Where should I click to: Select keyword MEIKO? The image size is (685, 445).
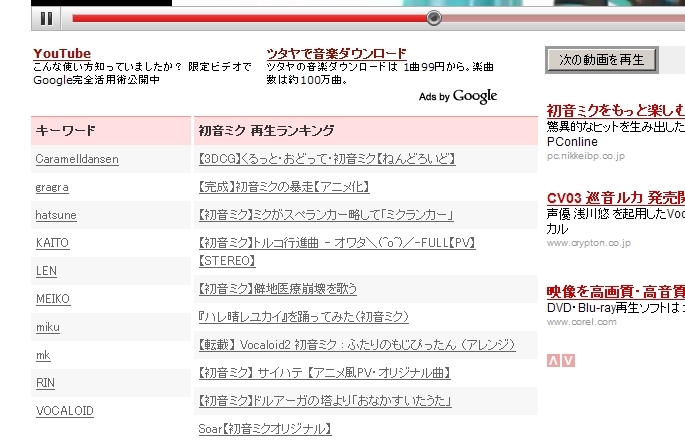pos(53,299)
